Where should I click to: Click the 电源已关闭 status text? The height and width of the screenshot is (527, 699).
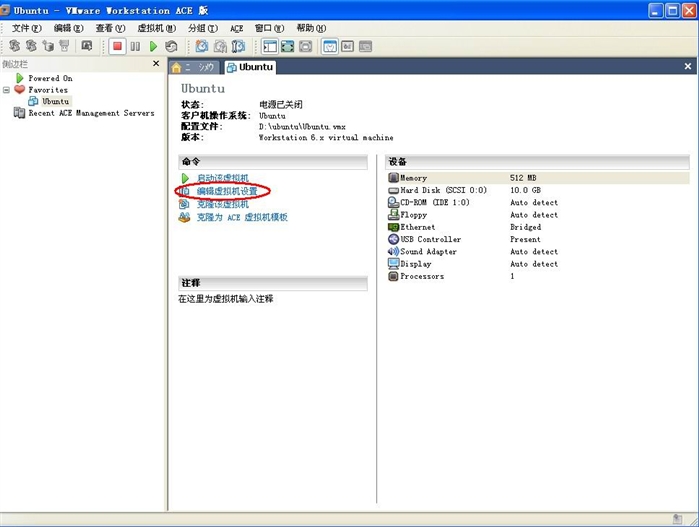pos(281,105)
